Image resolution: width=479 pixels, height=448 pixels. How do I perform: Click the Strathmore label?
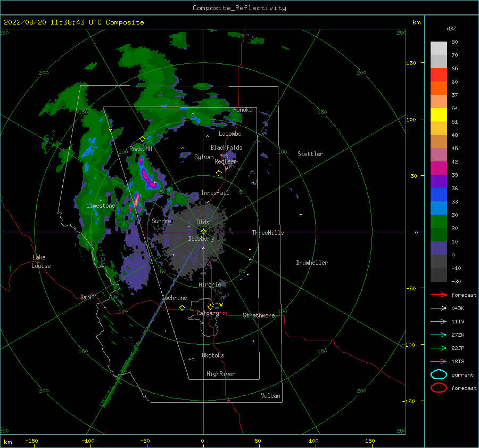pyautogui.click(x=259, y=315)
